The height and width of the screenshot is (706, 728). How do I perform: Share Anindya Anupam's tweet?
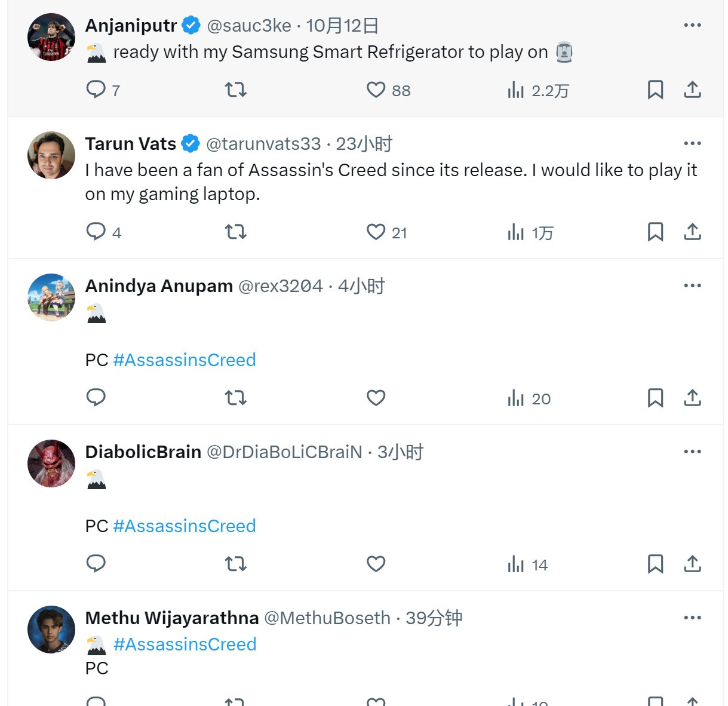(692, 398)
